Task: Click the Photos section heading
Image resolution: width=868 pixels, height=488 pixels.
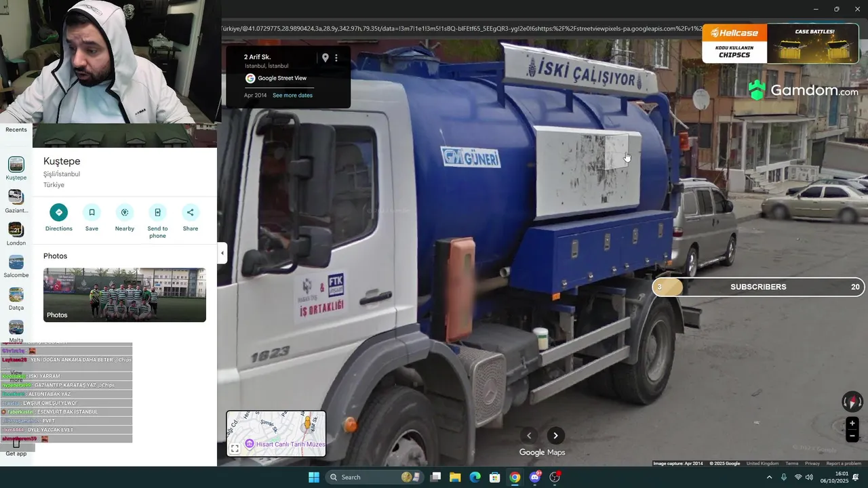Action: tap(55, 256)
